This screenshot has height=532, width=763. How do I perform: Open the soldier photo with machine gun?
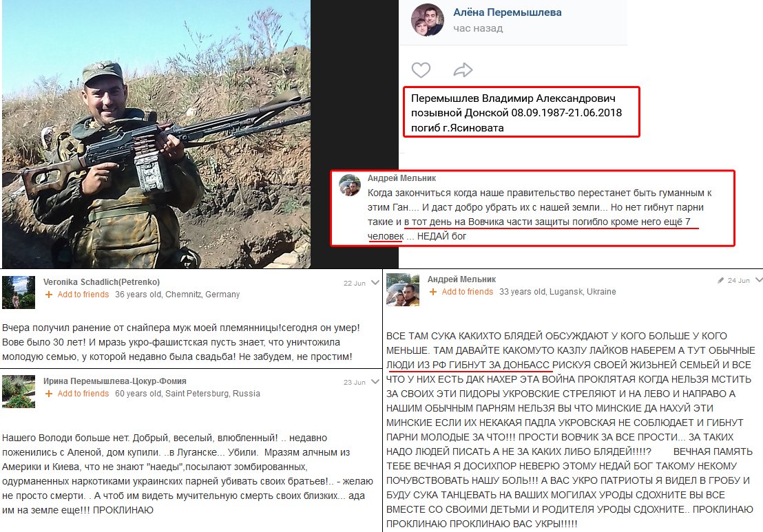point(156,134)
